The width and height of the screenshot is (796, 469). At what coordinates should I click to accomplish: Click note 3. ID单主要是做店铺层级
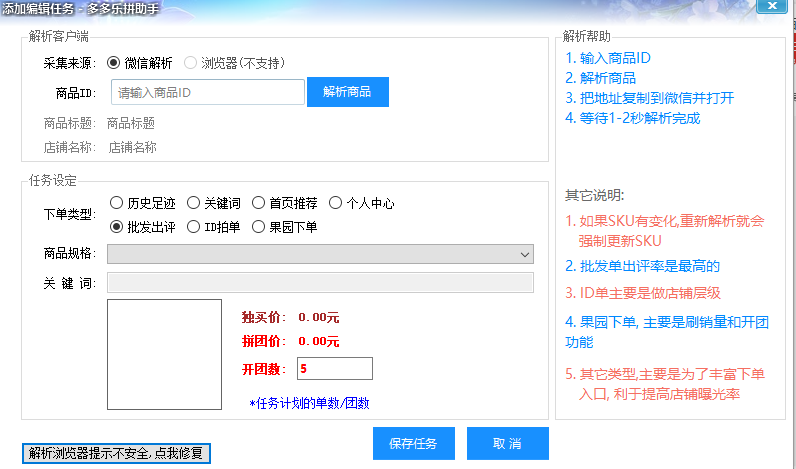click(x=643, y=293)
